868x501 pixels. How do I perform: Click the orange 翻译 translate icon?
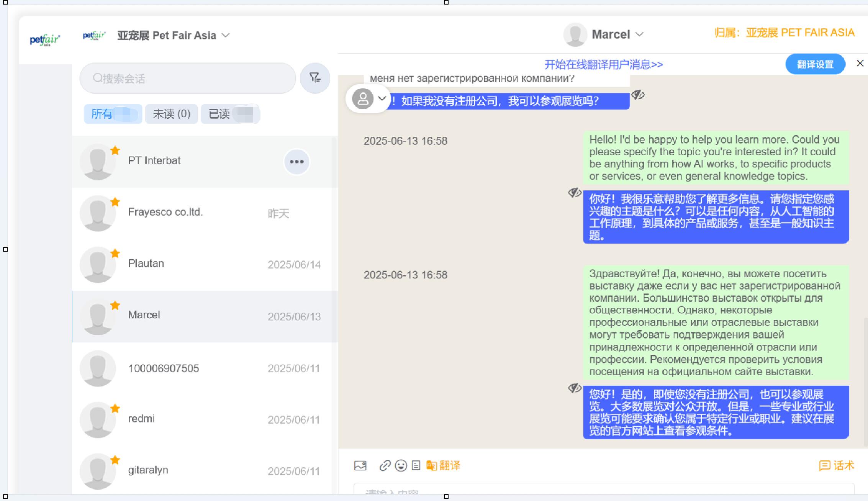click(x=443, y=466)
